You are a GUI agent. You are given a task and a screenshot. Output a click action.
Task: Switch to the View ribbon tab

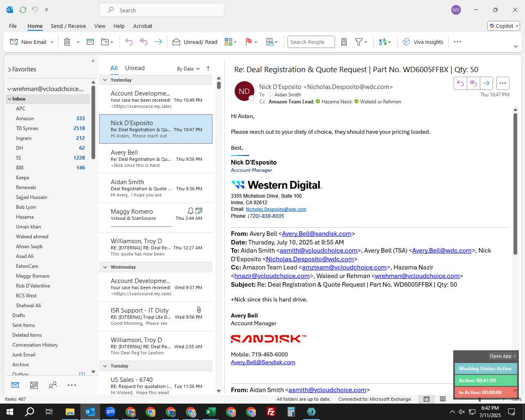point(100,26)
